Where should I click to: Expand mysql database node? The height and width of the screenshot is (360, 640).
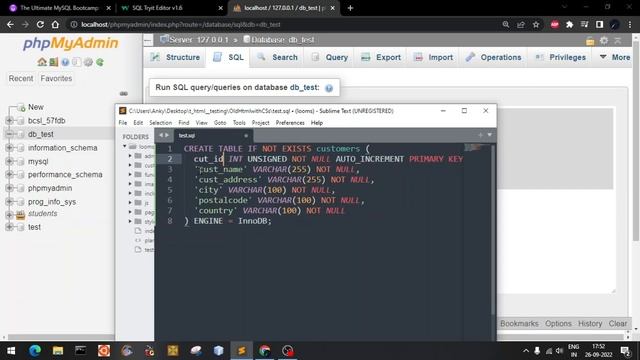[x=9, y=161]
